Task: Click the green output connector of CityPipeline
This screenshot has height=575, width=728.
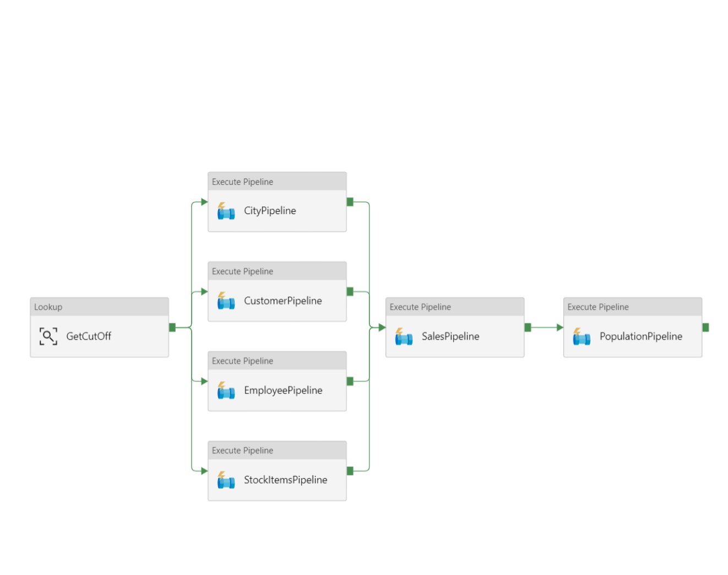Action: [350, 202]
